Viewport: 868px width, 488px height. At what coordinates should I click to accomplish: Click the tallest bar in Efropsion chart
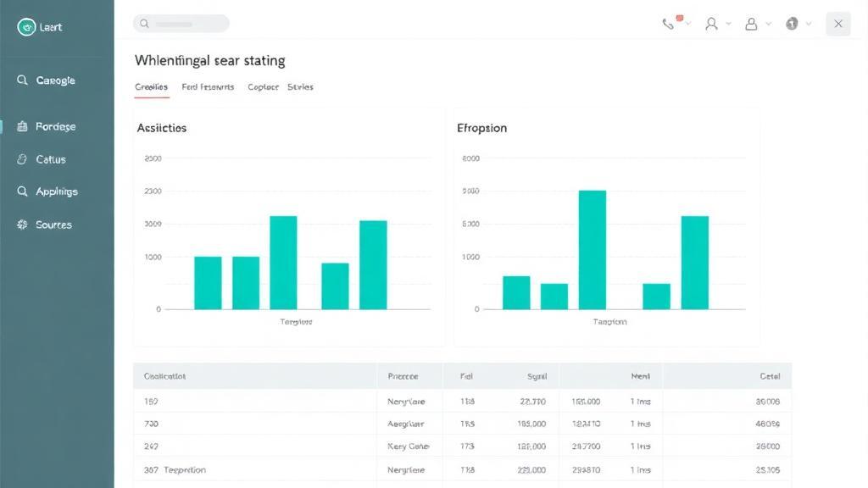click(593, 250)
